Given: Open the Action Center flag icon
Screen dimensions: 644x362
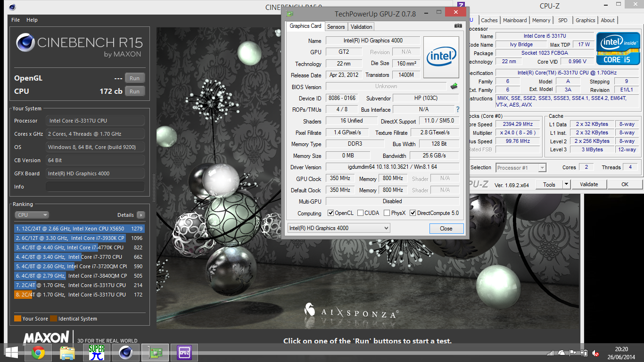Looking at the screenshot, I should pyautogui.click(x=573, y=353).
